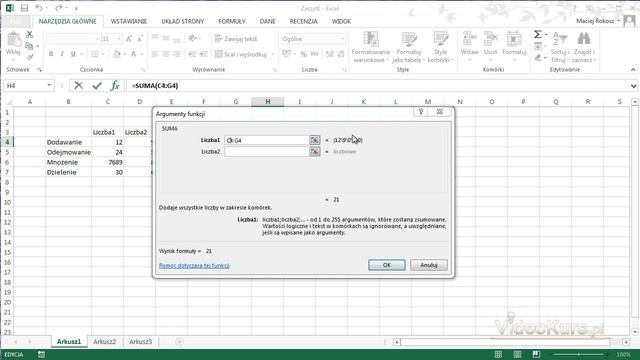Click the Wklej paste icon
640x360 pixels.
tap(13, 40)
